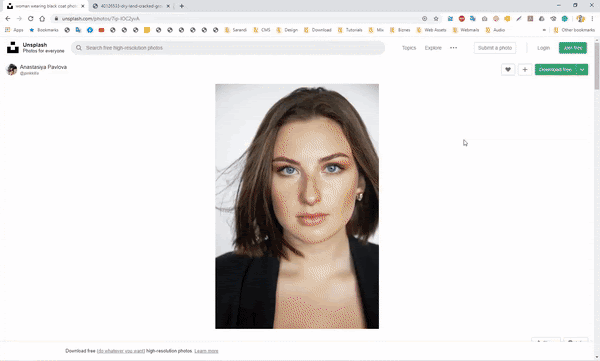Click the Unsplash logo
This screenshot has width=600, height=361.
tap(13, 47)
